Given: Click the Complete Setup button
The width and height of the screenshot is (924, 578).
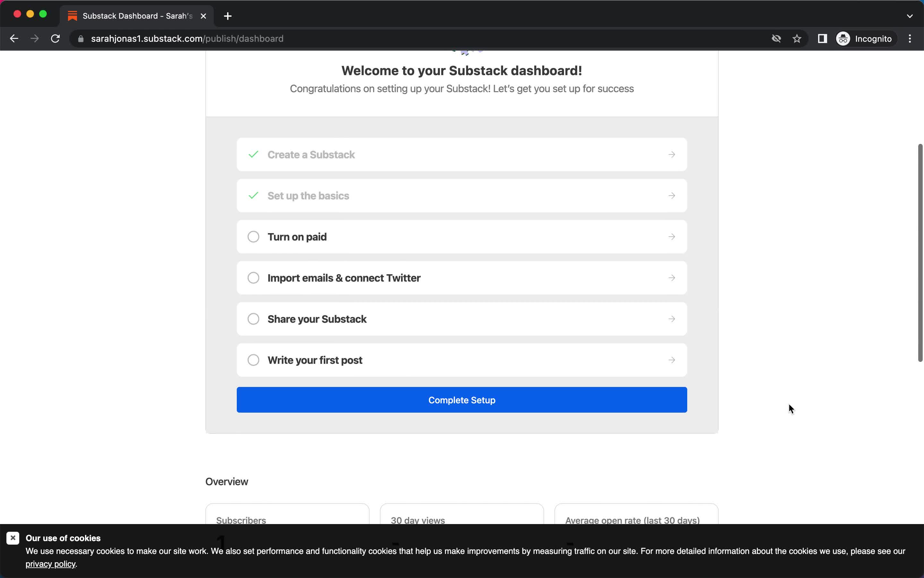Looking at the screenshot, I should click(462, 400).
